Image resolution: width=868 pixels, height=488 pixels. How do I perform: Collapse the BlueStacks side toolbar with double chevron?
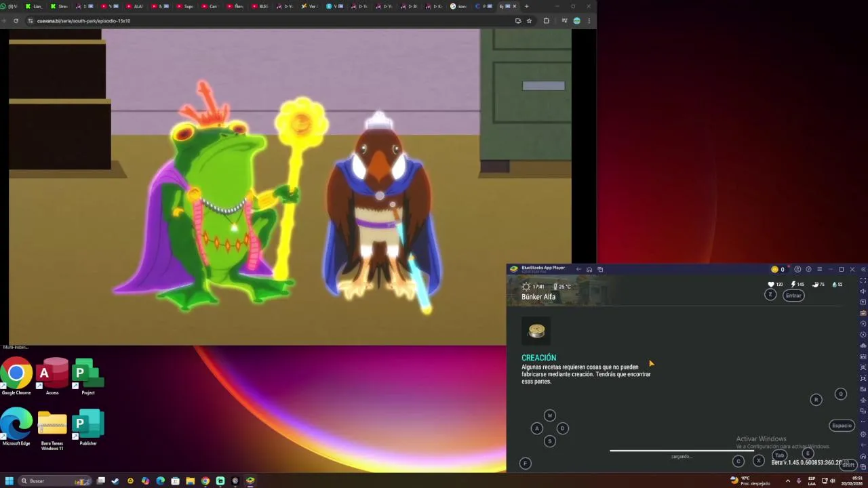pyautogui.click(x=863, y=269)
